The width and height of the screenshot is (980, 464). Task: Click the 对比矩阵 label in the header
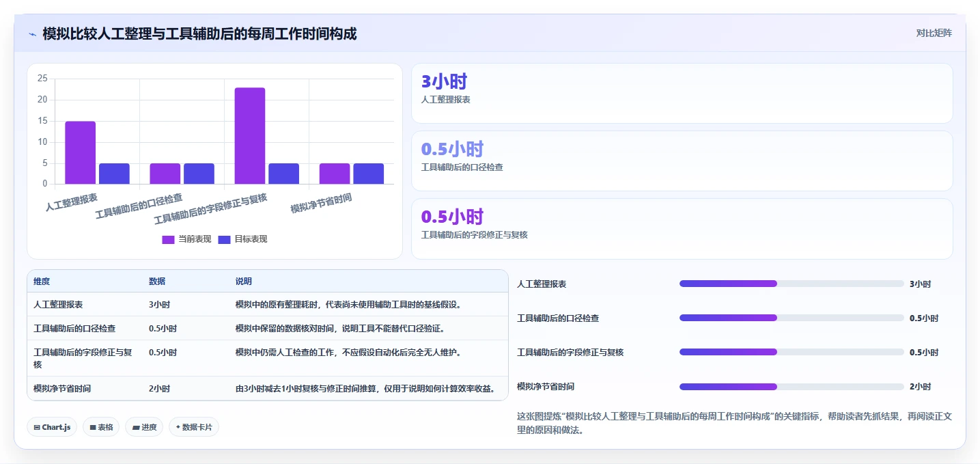[x=934, y=33]
